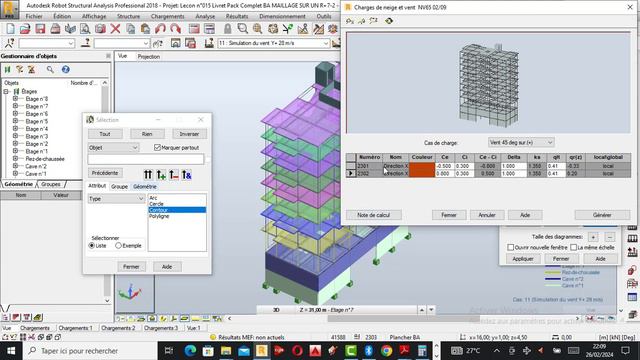Image resolution: width=640 pixels, height=360 pixels.
Task: Click the load case selection icon
Action: (x=209, y=43)
